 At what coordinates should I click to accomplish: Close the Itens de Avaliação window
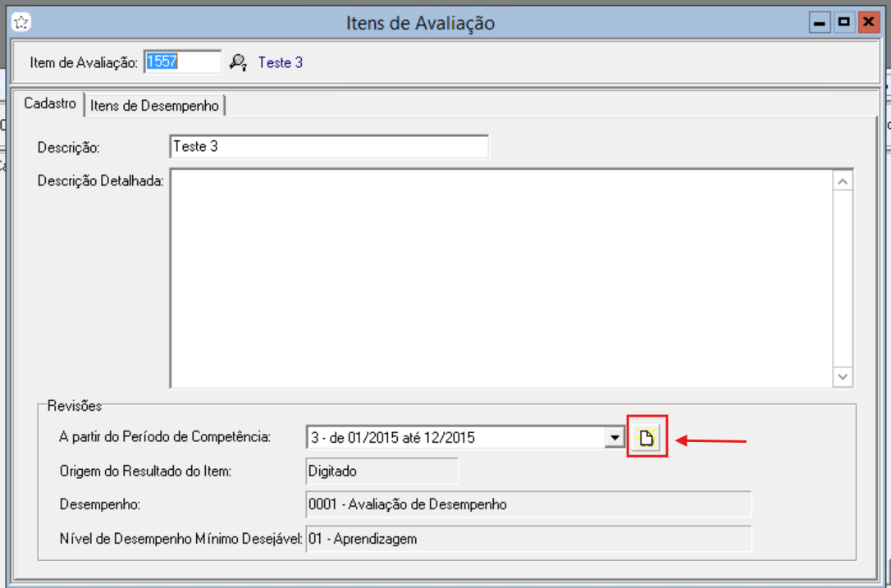point(866,23)
